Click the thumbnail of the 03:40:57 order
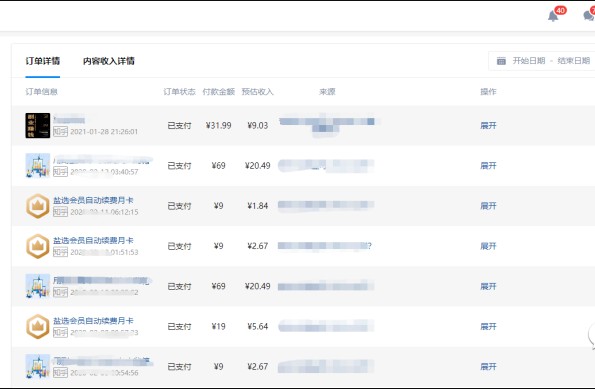 coord(38,165)
